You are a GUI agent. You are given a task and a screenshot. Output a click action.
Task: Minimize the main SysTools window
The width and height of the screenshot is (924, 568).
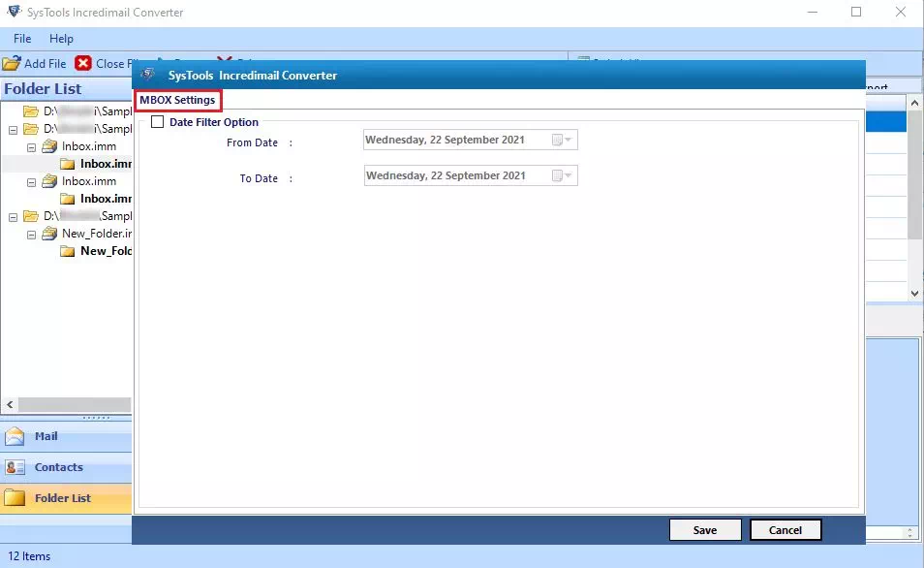[812, 12]
